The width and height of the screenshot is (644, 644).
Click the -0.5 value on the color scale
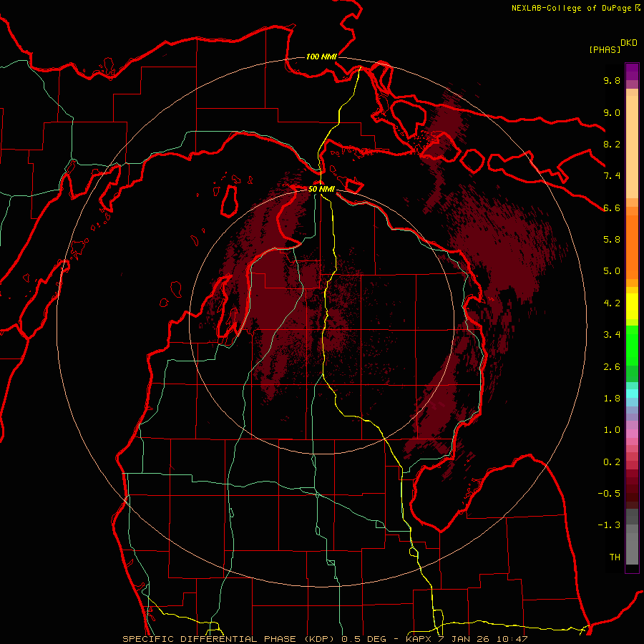(609, 494)
